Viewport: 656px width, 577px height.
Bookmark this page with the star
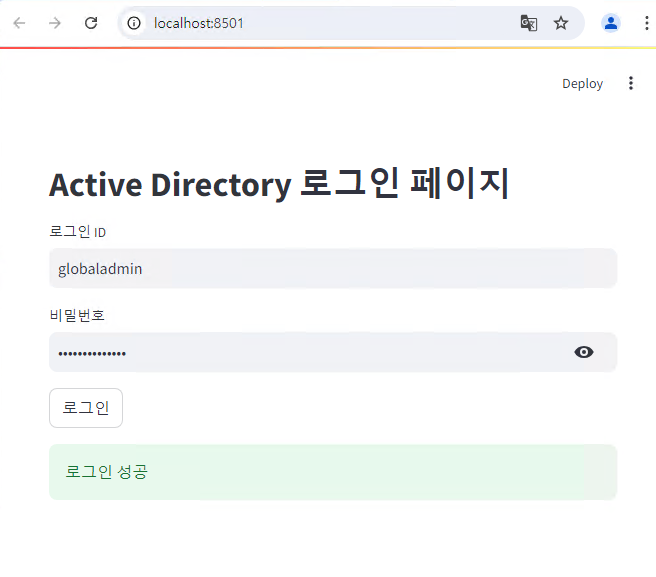tap(561, 23)
